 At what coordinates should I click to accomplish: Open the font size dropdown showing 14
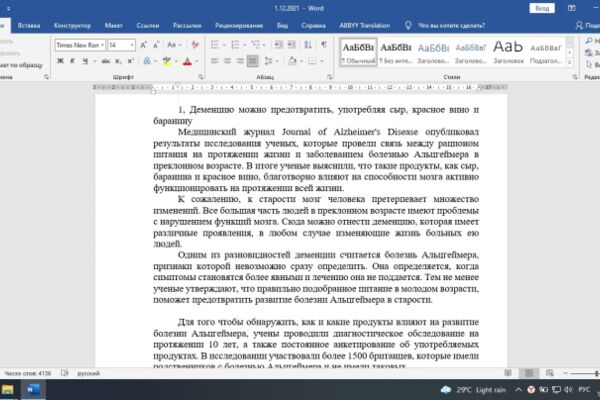click(x=132, y=45)
